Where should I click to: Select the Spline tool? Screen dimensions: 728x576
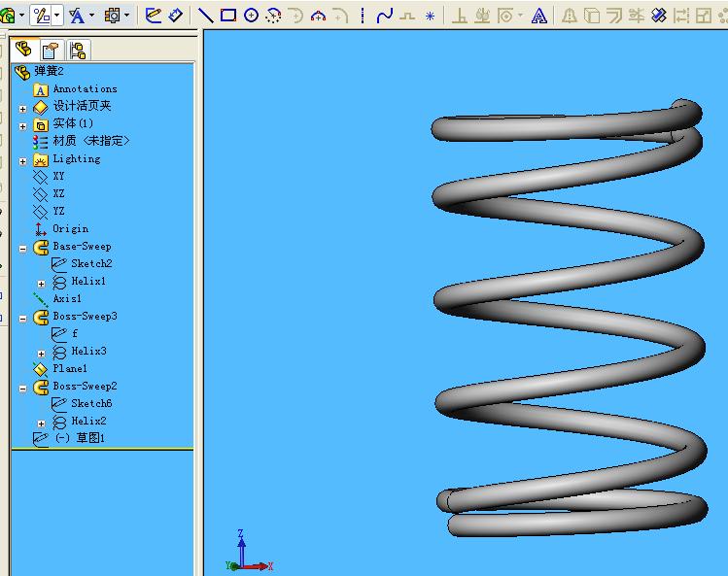pyautogui.click(x=385, y=16)
